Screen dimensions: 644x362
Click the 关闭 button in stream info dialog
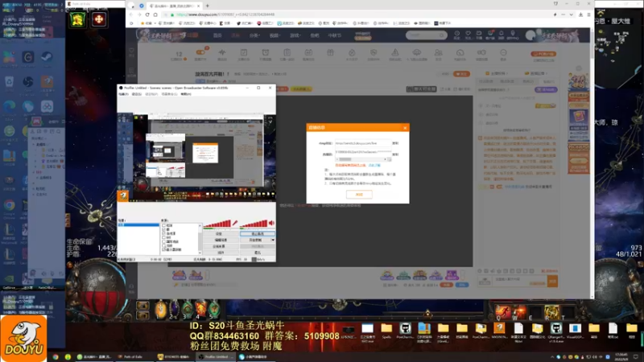[359, 195]
